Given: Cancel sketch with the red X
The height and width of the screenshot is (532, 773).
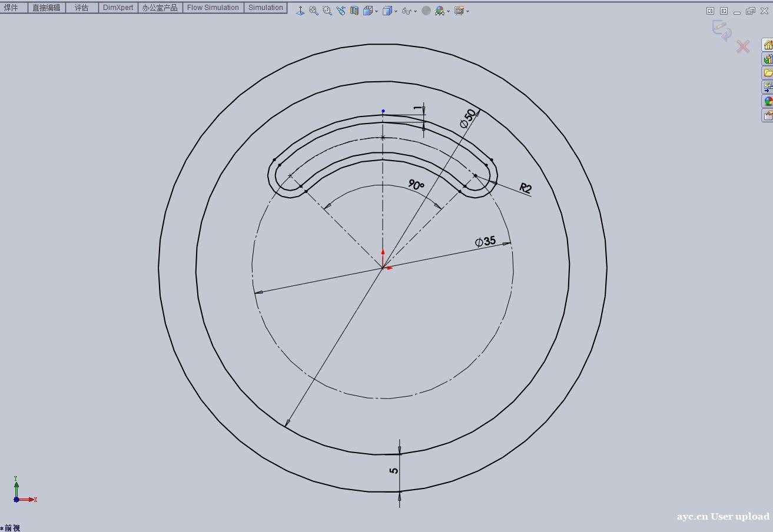Looking at the screenshot, I should click(743, 46).
